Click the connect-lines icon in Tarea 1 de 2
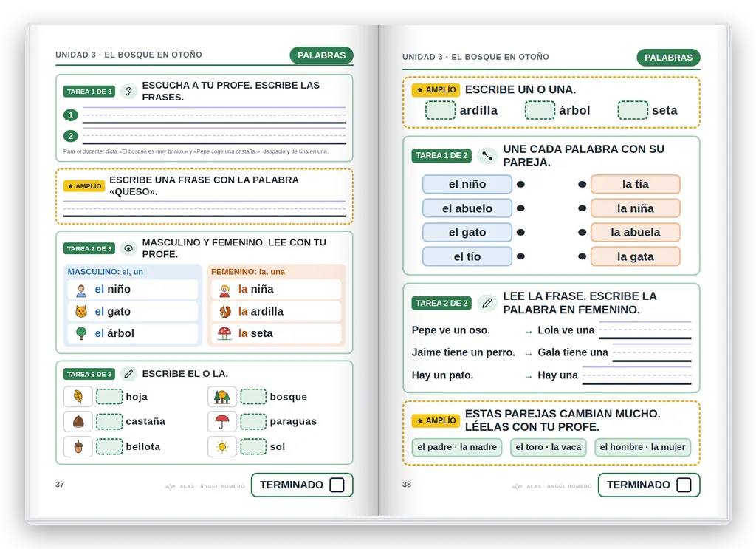The width and height of the screenshot is (756, 549). (x=487, y=156)
